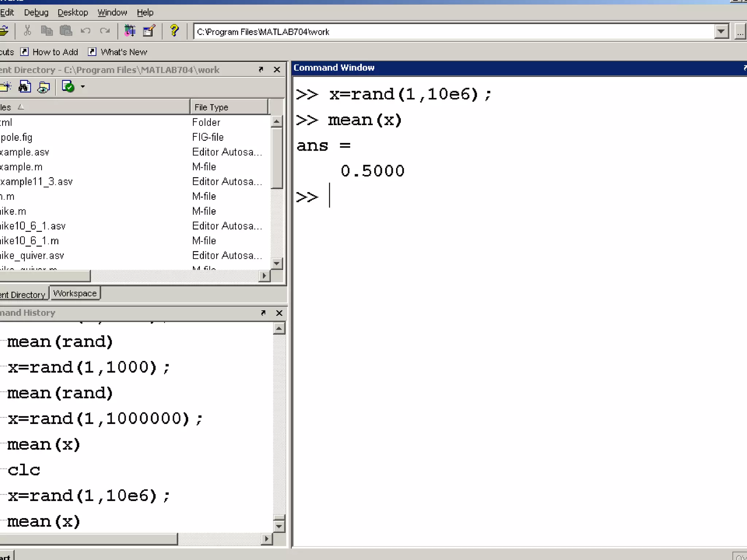The height and width of the screenshot is (560, 747).
Task: Click browse for folder ellipsis button
Action: click(740, 32)
